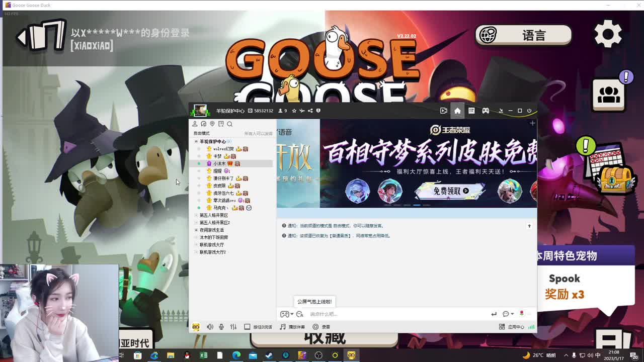644x362 pixels.
Task: Click the channel avatar picture
Action: pos(200,111)
